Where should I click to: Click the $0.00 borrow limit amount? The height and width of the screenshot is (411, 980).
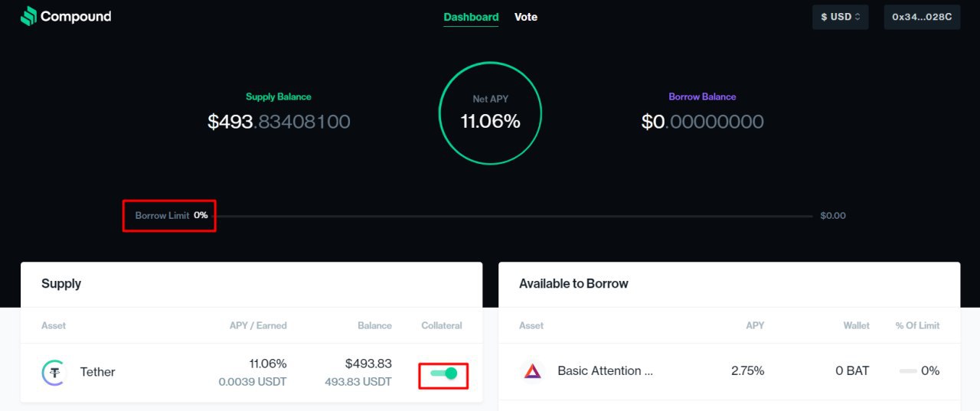click(x=833, y=216)
